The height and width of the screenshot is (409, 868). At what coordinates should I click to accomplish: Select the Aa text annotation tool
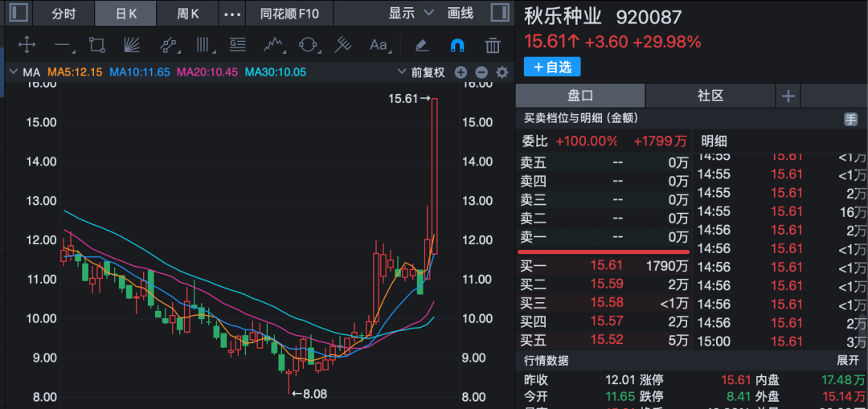[x=379, y=45]
